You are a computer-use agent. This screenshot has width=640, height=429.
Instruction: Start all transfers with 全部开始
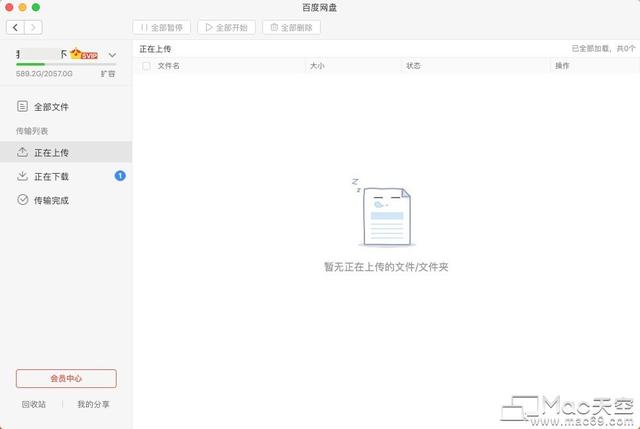pyautogui.click(x=227, y=27)
